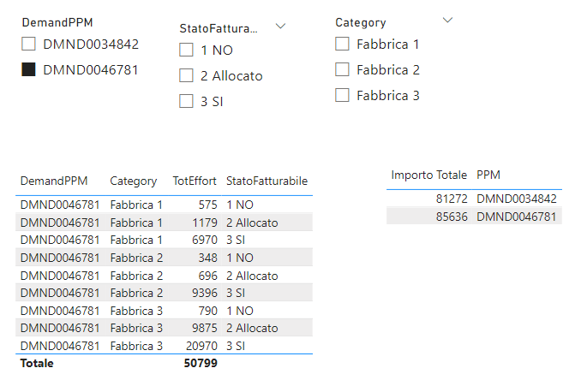Uncheck the DMND0046781 slicer checkbox
This screenshot has height=392, width=575.
[x=28, y=69]
